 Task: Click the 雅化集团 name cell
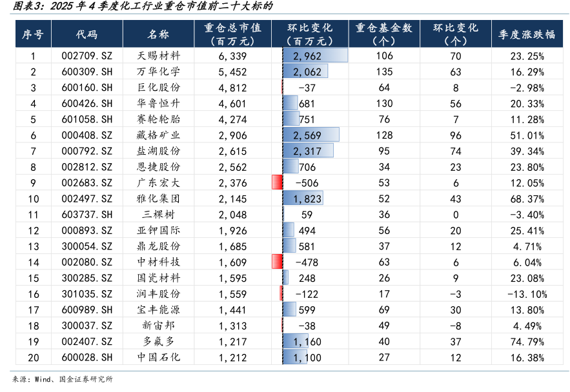coord(158,198)
